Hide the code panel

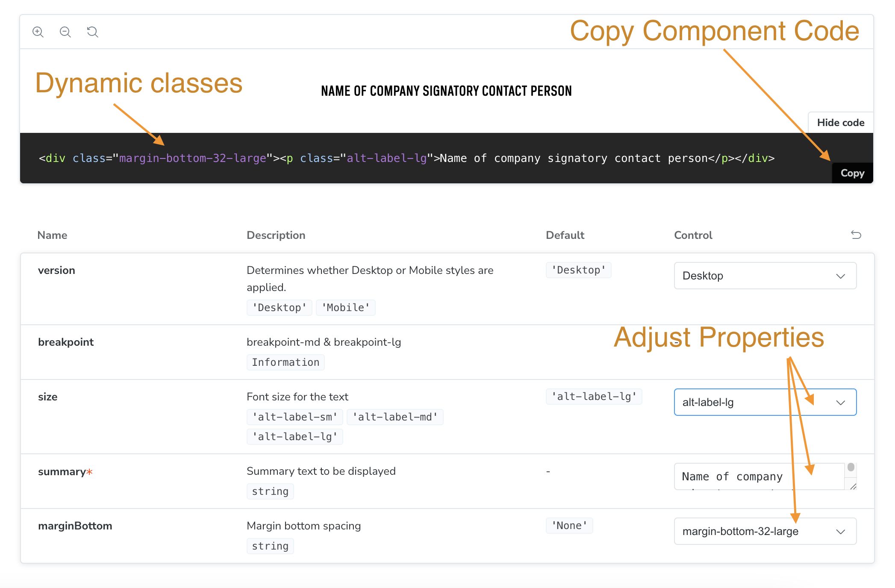coord(840,123)
